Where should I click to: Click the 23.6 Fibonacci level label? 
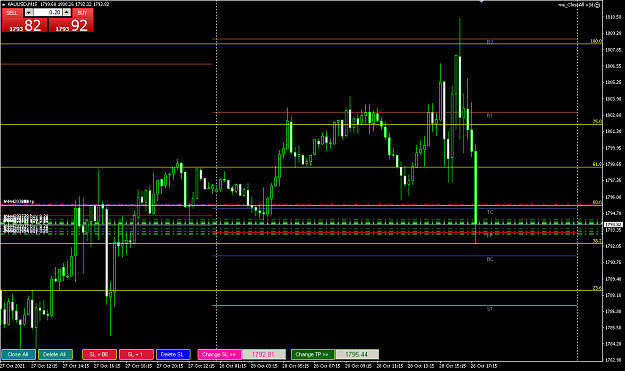point(597,288)
